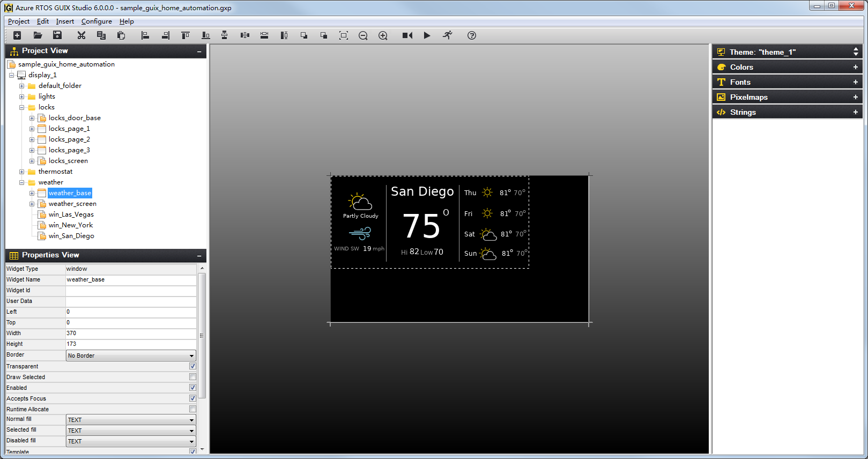Expand the Fonts panel
The height and width of the screenshot is (459, 868).
click(x=856, y=82)
